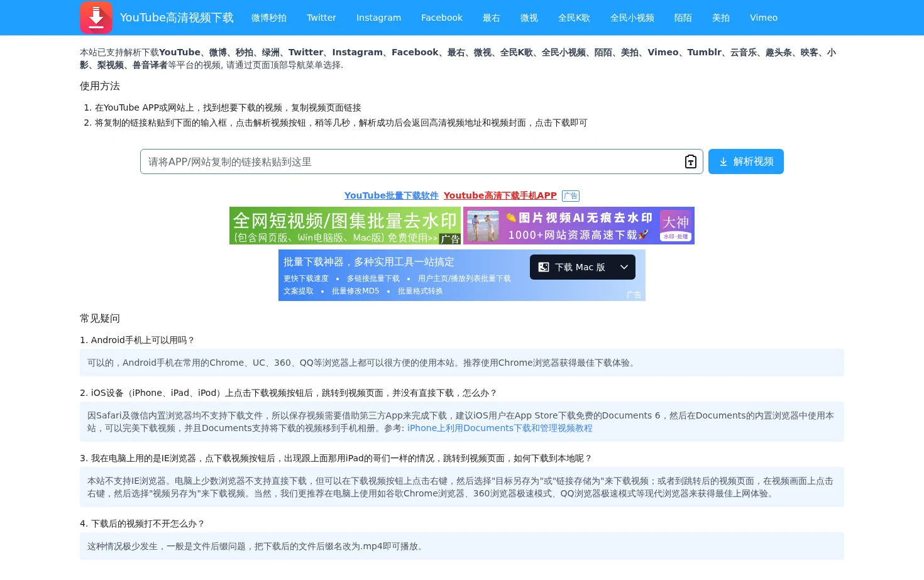924x580 pixels.
Task: Click question 1 about Android手机
Action: tap(138, 340)
